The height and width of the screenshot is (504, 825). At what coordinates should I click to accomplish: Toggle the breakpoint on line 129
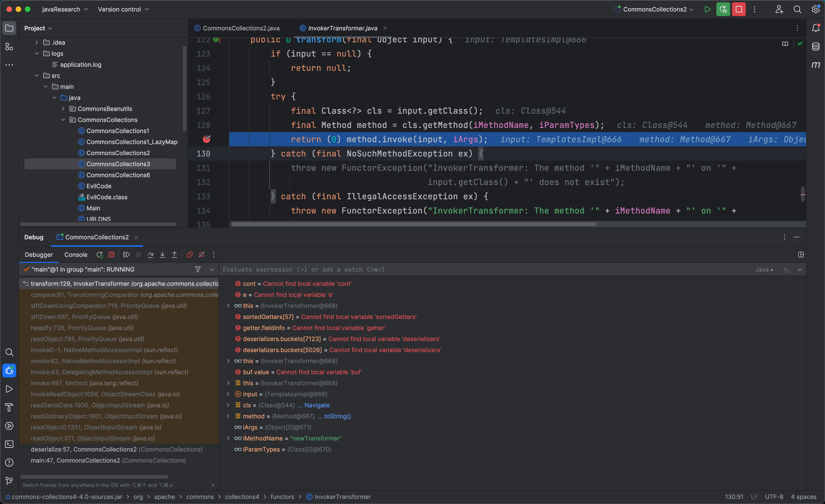[x=206, y=139]
